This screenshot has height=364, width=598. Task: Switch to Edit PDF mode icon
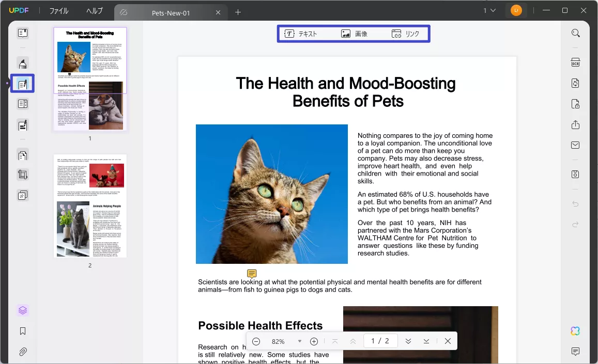23,84
